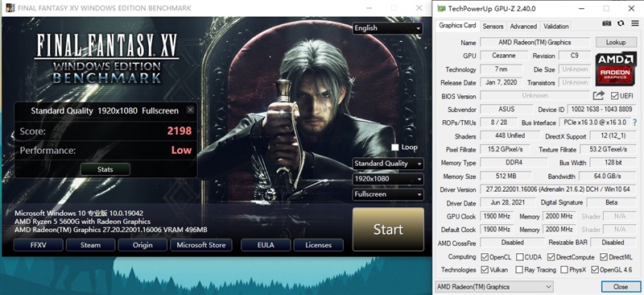
Task: Click the Resizable BAR Disabled field
Action: click(613, 243)
